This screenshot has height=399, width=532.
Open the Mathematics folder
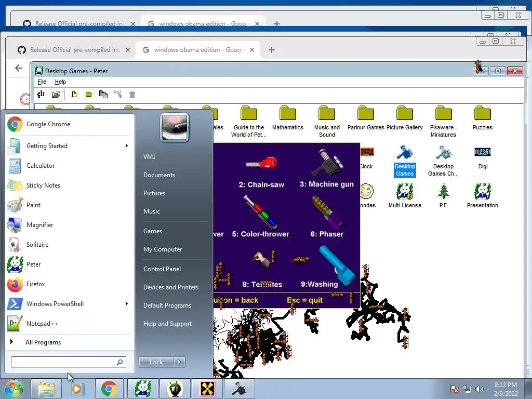pyautogui.click(x=288, y=118)
